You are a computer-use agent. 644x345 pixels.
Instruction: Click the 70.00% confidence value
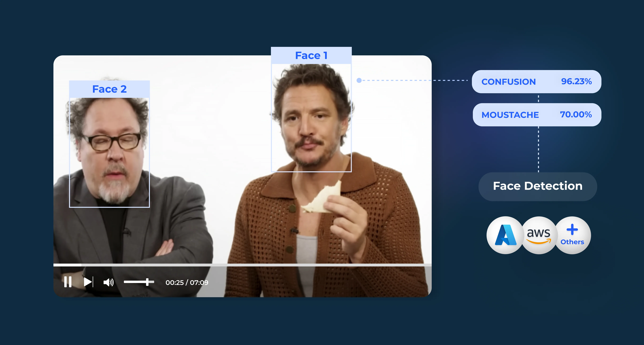pos(576,114)
